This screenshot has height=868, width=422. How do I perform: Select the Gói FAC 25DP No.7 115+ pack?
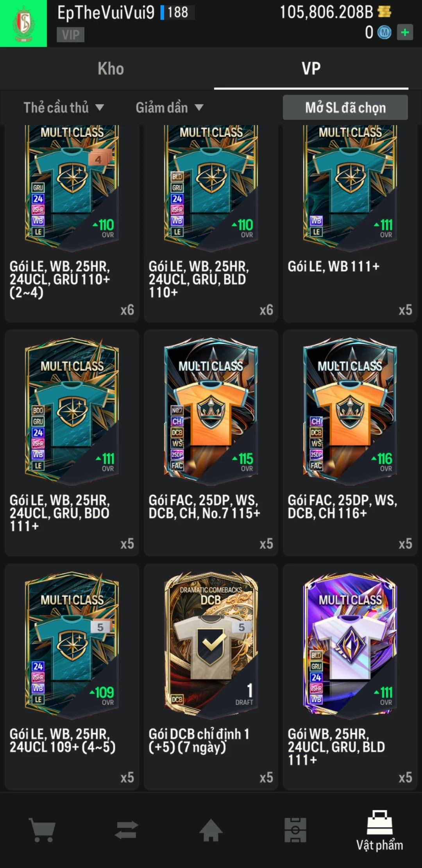tap(211, 443)
